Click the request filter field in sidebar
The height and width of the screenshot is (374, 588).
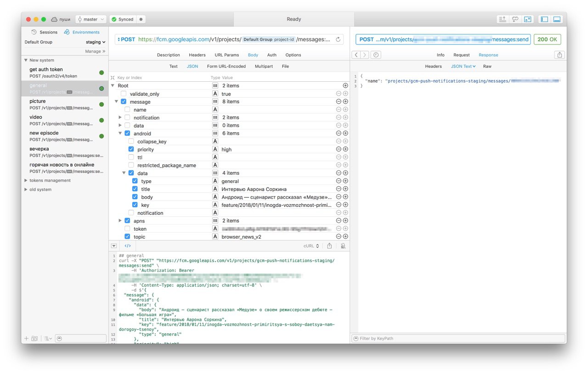pos(80,339)
